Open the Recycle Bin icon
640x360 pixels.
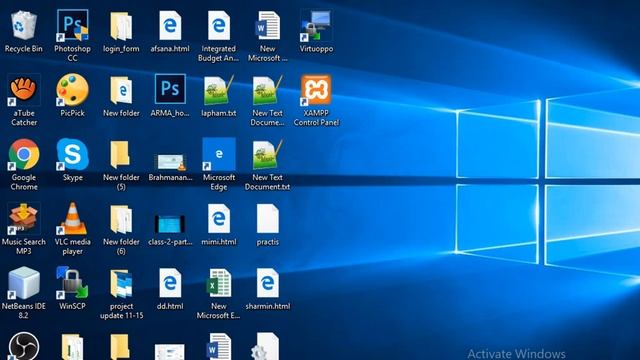tap(24, 27)
